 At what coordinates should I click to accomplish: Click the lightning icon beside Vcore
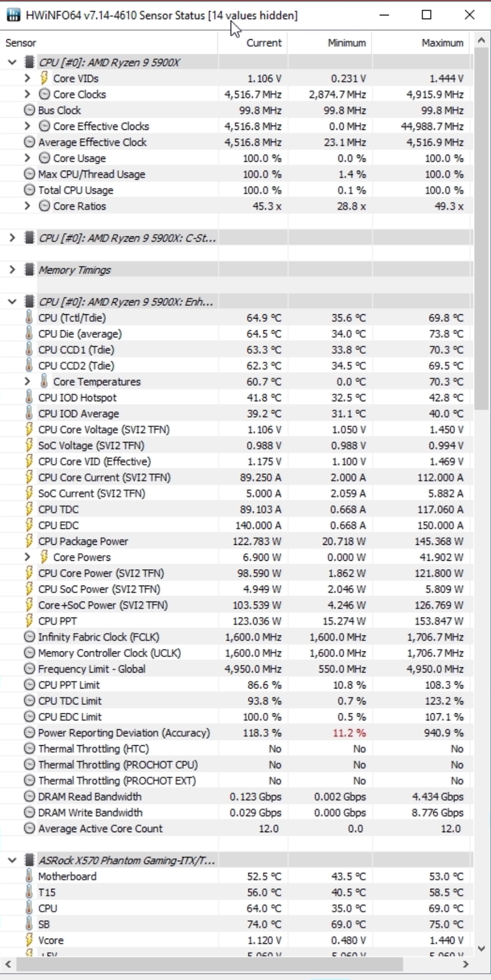tap(29, 940)
